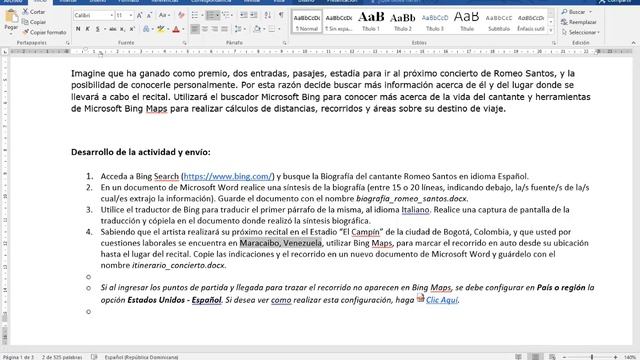Click the sort A-Z icon
The height and width of the screenshot is (360, 640).
coord(268,15)
